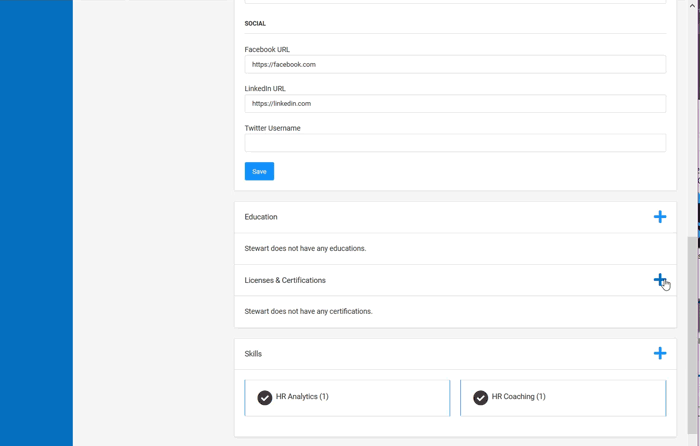This screenshot has width=700, height=446.
Task: Click the Skills section header
Action: 253,354
